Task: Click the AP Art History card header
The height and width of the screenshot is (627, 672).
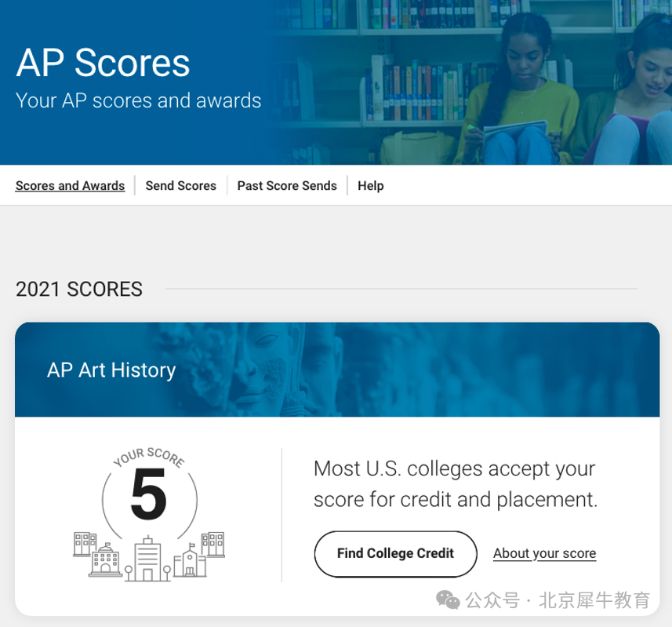Action: pos(111,370)
